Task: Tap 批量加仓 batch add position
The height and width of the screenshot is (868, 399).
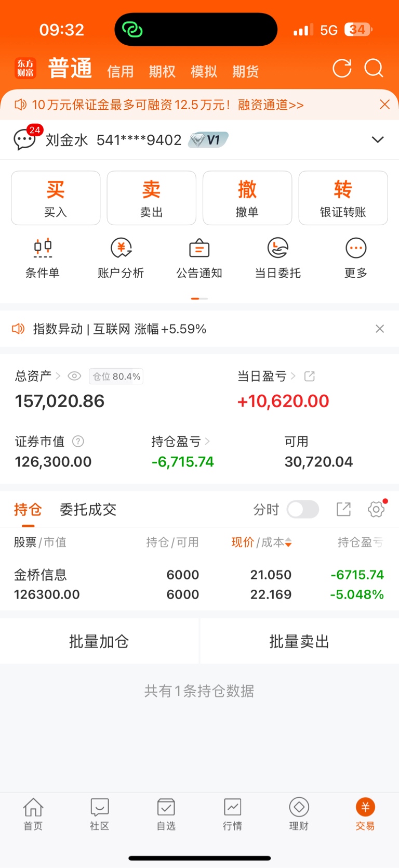Action: point(99,641)
